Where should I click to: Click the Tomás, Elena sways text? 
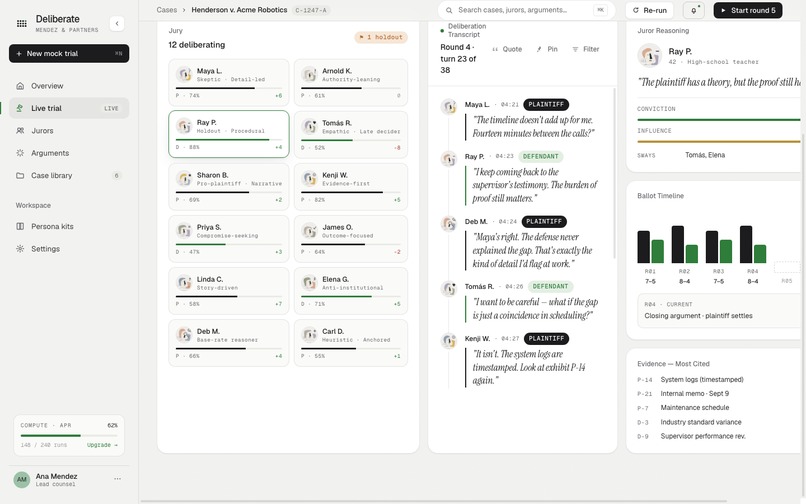click(705, 155)
